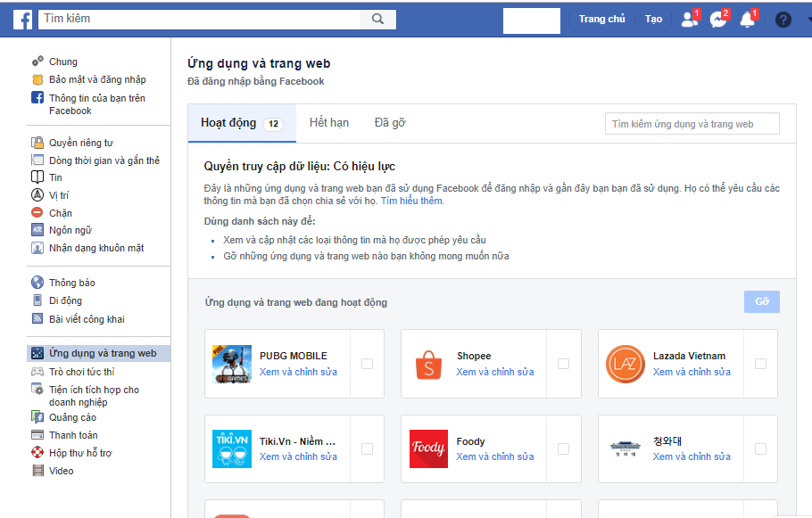The image size is (812, 518).
Task: Open friend requests icon
Action: coord(690,19)
